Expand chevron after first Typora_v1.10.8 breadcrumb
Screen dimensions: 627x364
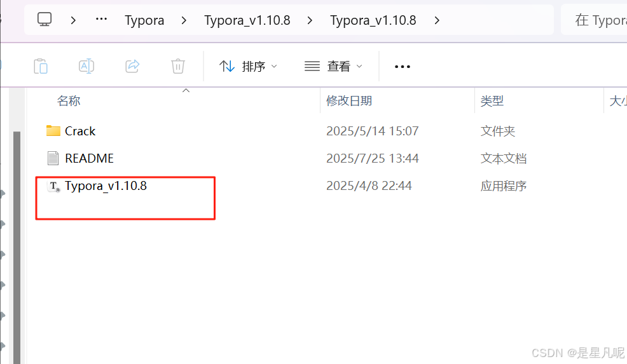point(310,20)
